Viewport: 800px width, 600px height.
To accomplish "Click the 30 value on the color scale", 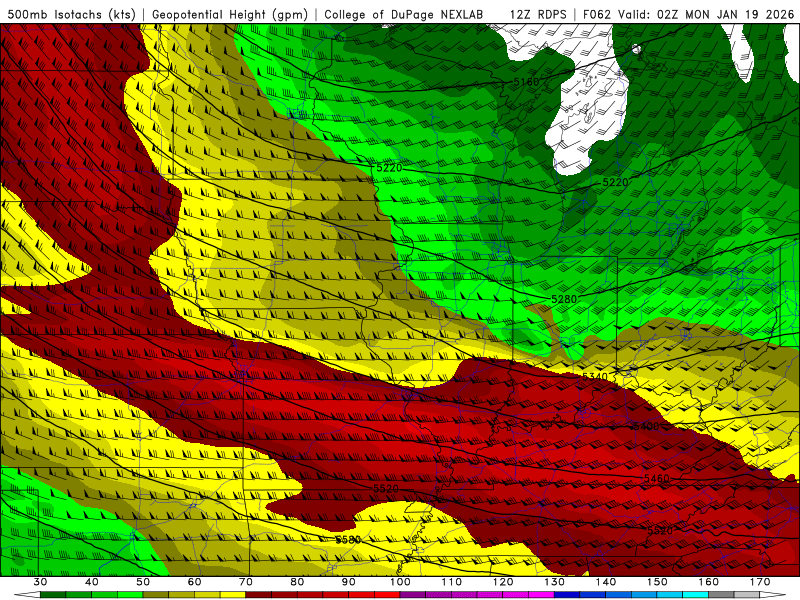I will pyautogui.click(x=40, y=582).
